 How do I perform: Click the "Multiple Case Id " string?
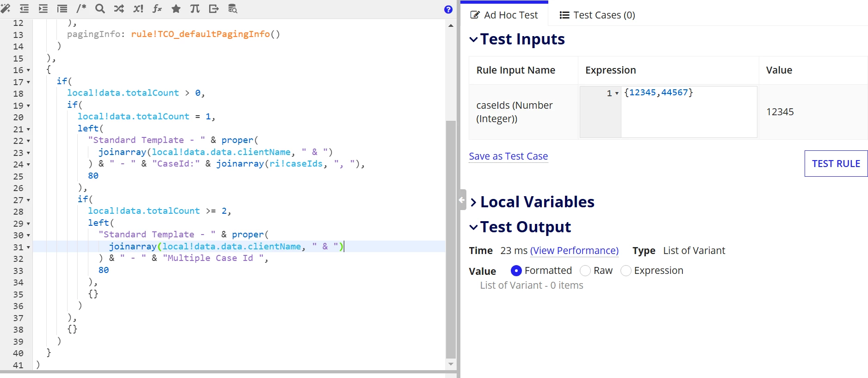click(x=213, y=258)
